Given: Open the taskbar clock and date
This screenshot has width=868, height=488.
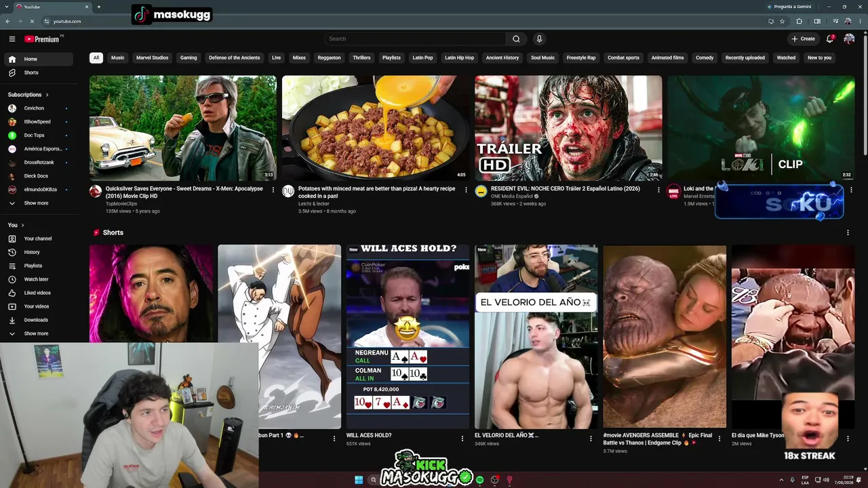Looking at the screenshot, I should click(x=844, y=480).
